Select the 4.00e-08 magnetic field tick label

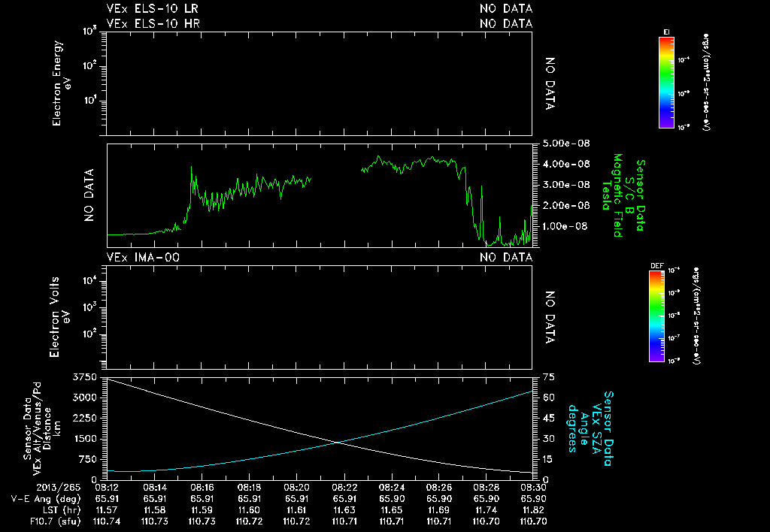click(566, 164)
